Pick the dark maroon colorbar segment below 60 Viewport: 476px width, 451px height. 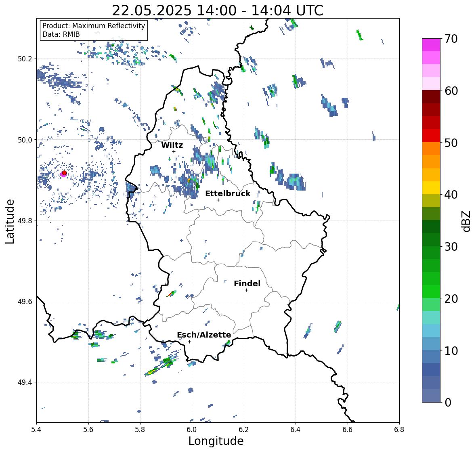pos(431,97)
